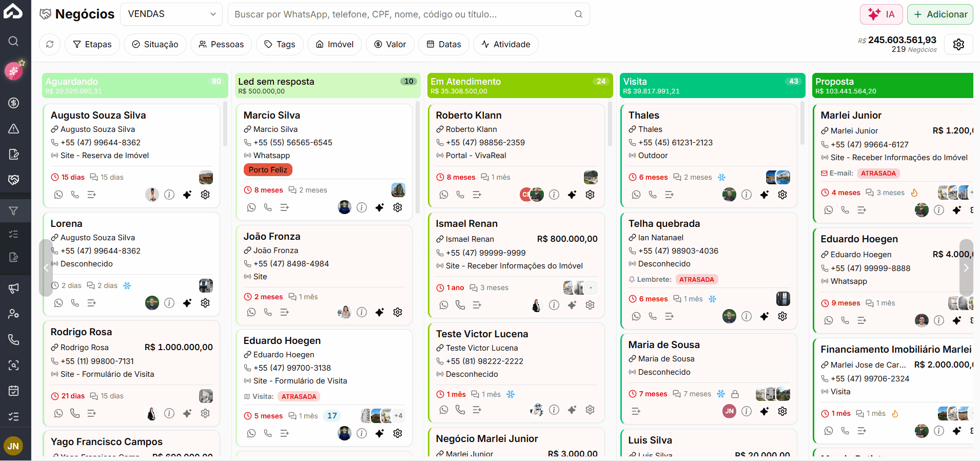This screenshot has width=980, height=461.
Task: Open the Atividade filter
Action: 505,44
